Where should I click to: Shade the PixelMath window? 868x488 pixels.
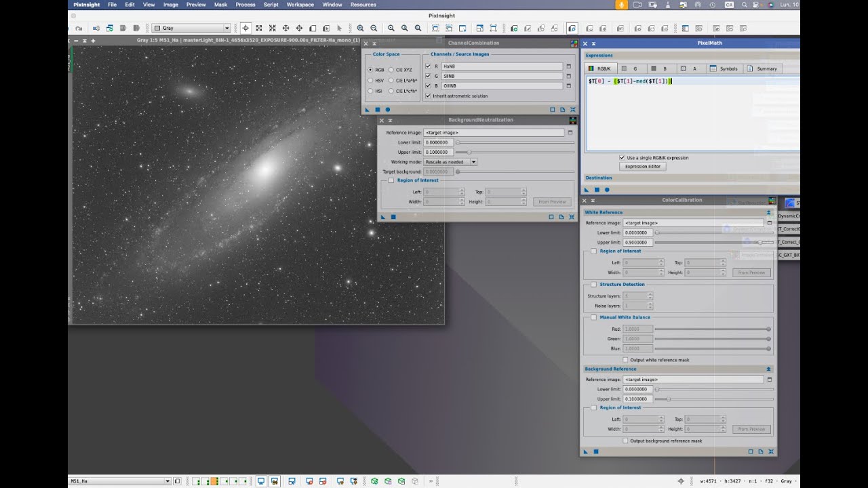[x=594, y=43]
